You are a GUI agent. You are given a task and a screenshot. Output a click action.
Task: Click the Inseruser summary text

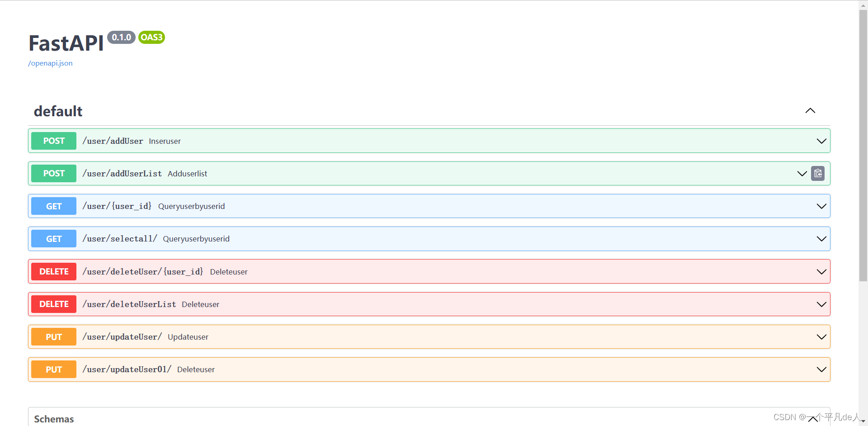165,141
